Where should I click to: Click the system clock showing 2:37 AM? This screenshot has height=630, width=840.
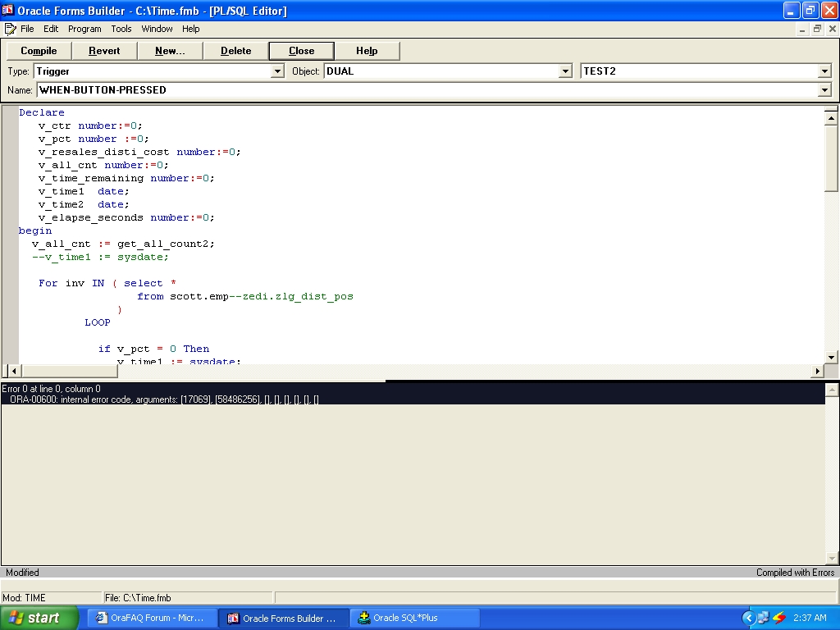(x=810, y=619)
